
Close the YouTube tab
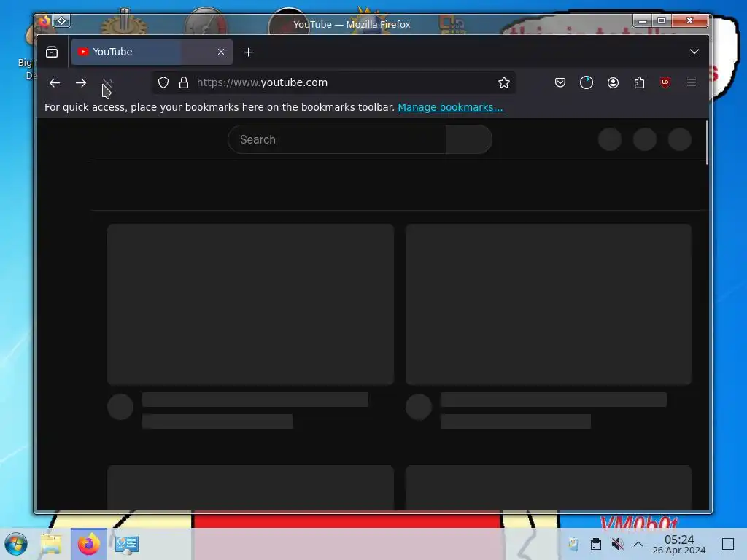point(221,52)
